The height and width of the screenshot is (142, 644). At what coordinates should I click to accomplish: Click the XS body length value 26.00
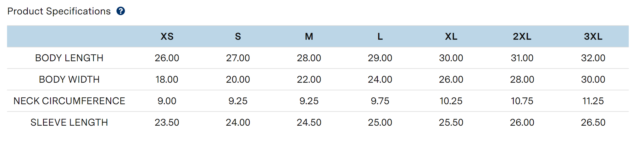[167, 58]
